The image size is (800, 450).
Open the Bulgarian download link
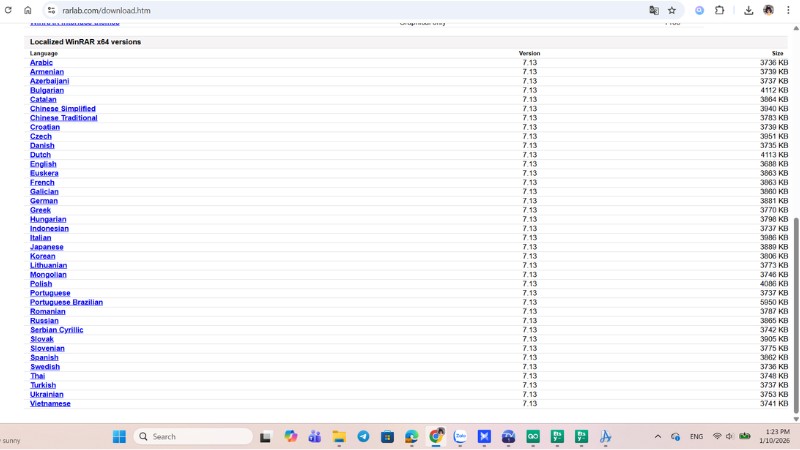click(x=46, y=90)
